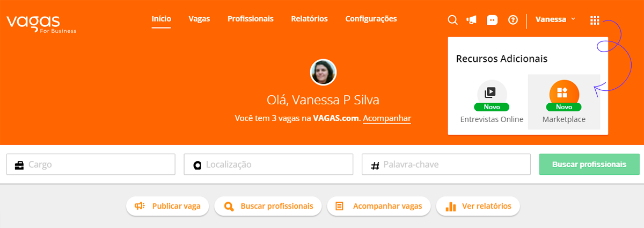Click the help question mark icon
The height and width of the screenshot is (228, 644).
pos(513,20)
